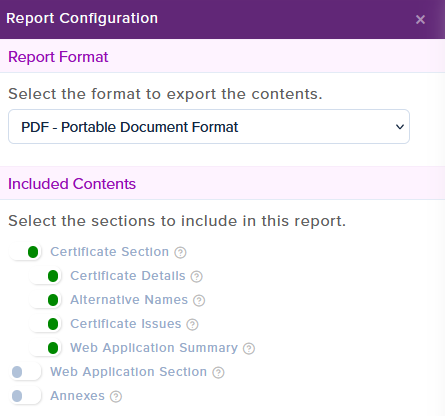Open the PDF export format dropdown
Image resolution: width=445 pixels, height=416 pixels.
[x=209, y=127]
